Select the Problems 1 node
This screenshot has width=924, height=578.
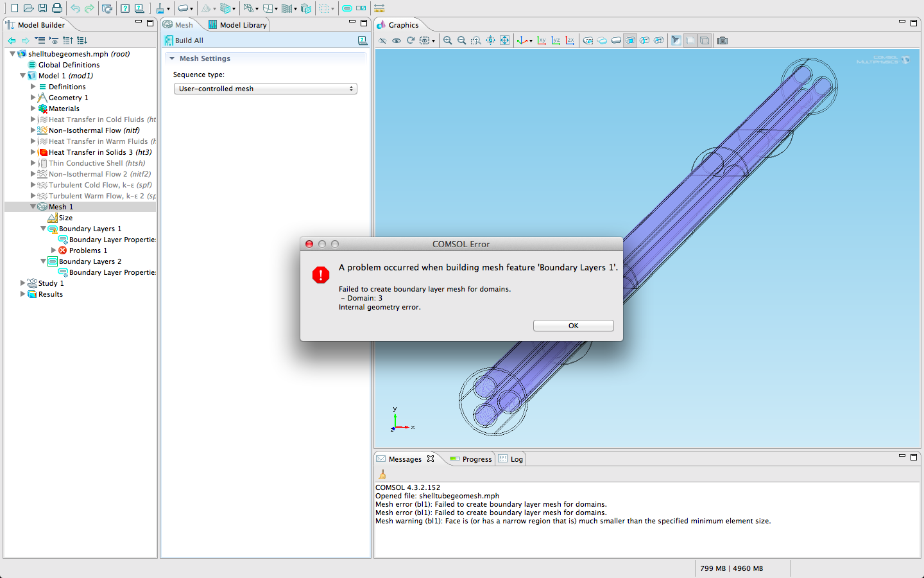tap(88, 250)
